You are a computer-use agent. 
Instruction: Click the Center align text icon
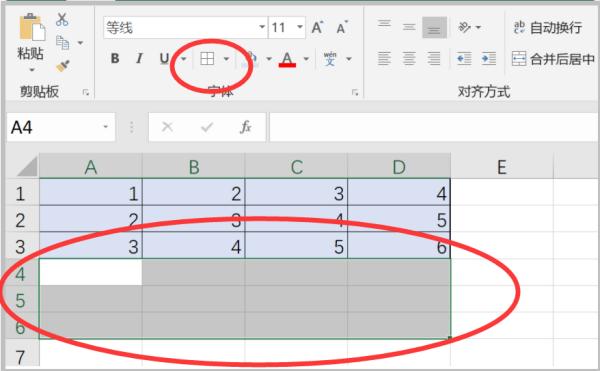pyautogui.click(x=409, y=59)
